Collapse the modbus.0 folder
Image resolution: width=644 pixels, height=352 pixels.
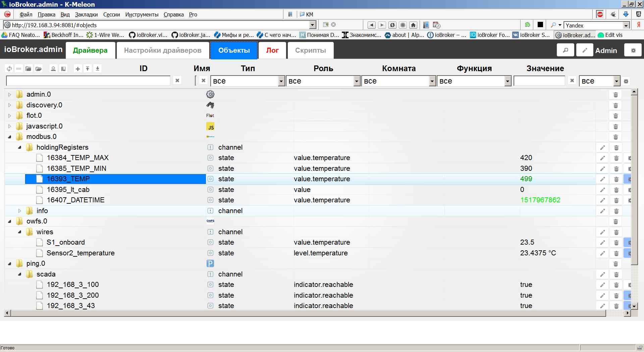pyautogui.click(x=10, y=137)
